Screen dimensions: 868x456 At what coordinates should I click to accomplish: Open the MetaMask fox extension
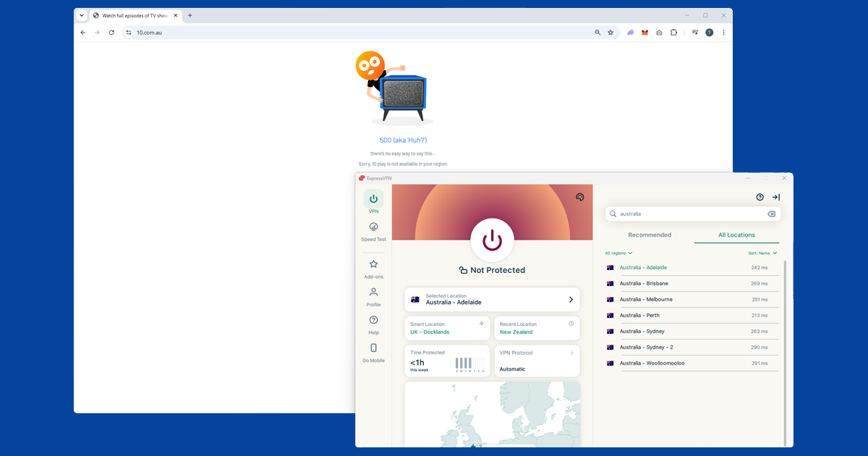pos(644,33)
